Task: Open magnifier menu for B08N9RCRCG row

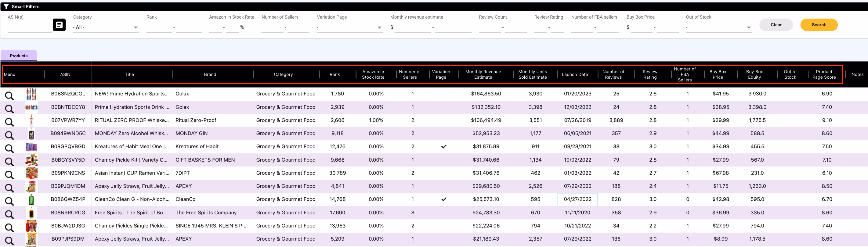Action: [x=9, y=214]
